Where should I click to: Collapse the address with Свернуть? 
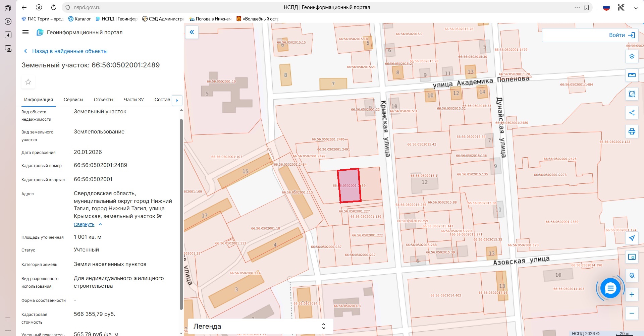point(84,224)
